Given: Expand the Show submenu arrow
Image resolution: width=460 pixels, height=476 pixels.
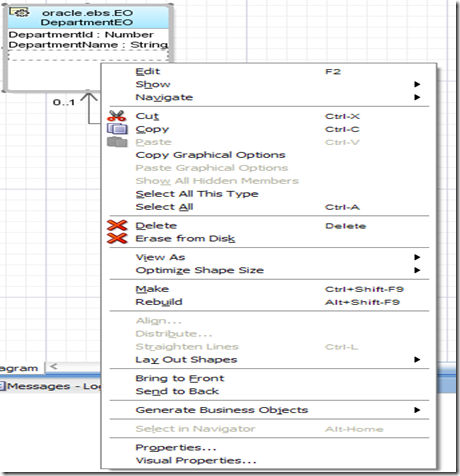Looking at the screenshot, I should coord(417,84).
